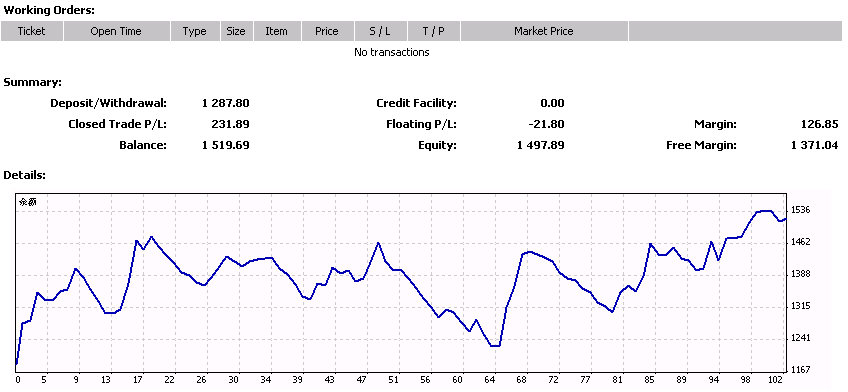The image size is (848, 392).
Task: Click the y-axis label 1462
Action: (800, 242)
